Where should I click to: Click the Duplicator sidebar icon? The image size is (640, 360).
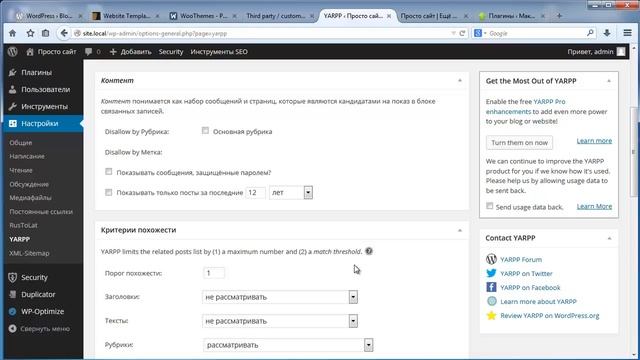tap(13, 294)
